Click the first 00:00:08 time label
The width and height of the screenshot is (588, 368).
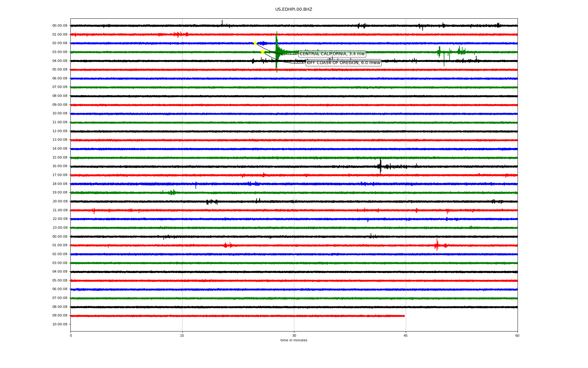click(60, 26)
